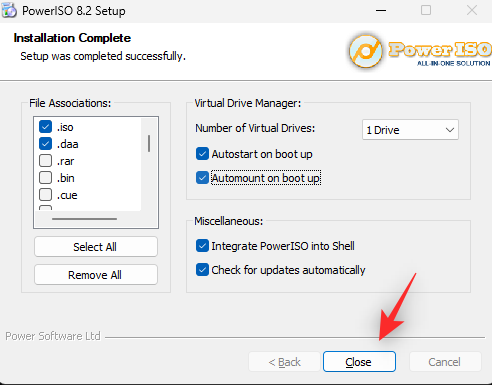Click the 'Virtual Drive Manager:' group label
Image resolution: width=492 pixels, height=385 pixels.
tap(248, 103)
